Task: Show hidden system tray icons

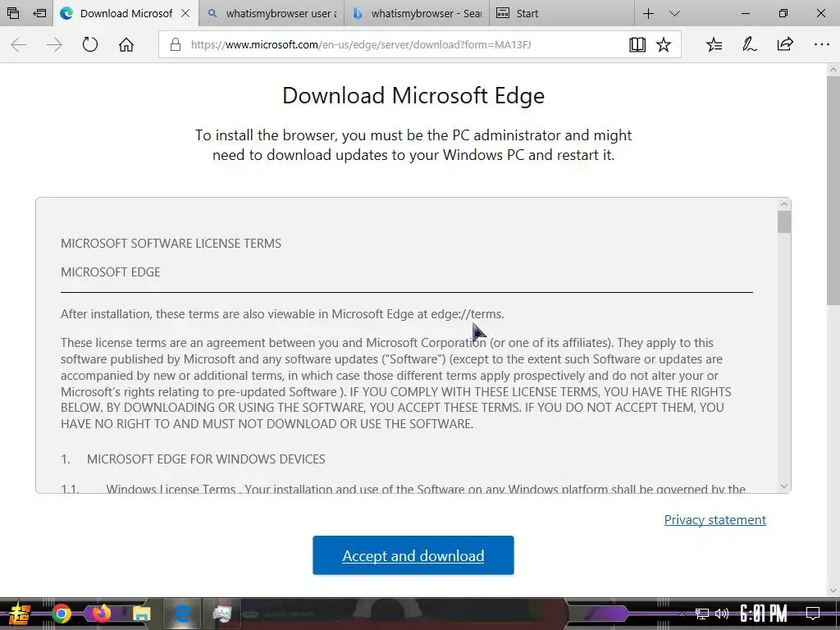Action: tap(682, 614)
